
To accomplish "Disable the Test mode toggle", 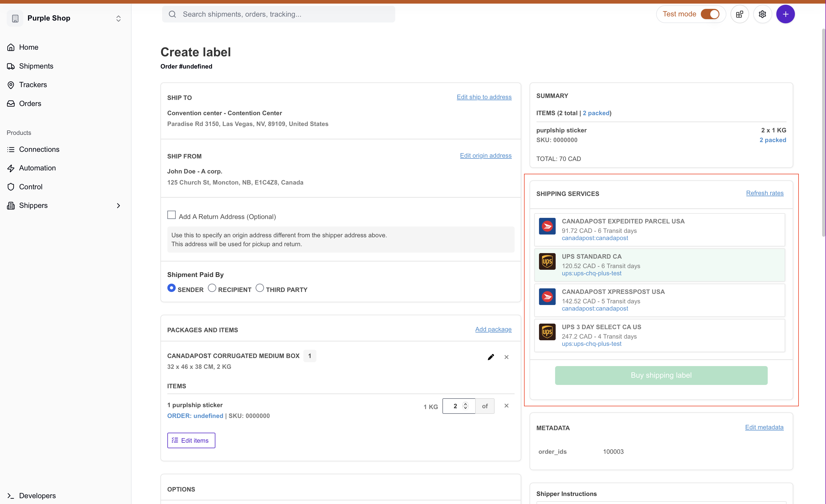I will [710, 14].
